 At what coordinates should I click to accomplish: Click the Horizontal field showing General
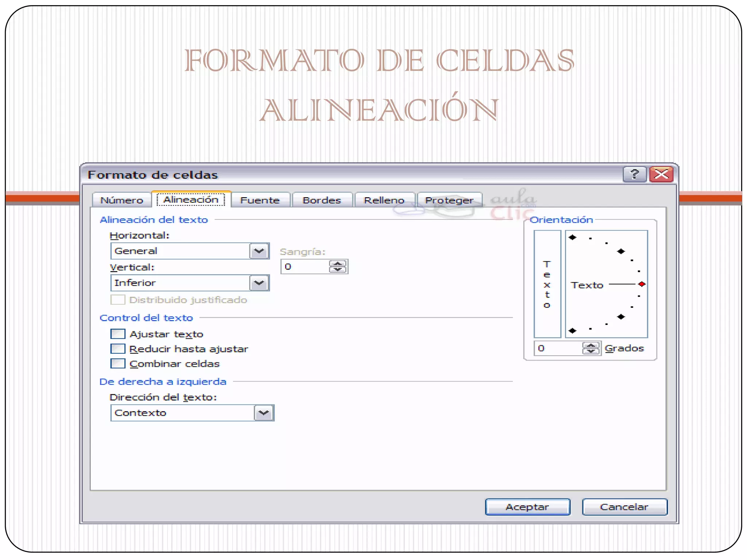click(190, 251)
